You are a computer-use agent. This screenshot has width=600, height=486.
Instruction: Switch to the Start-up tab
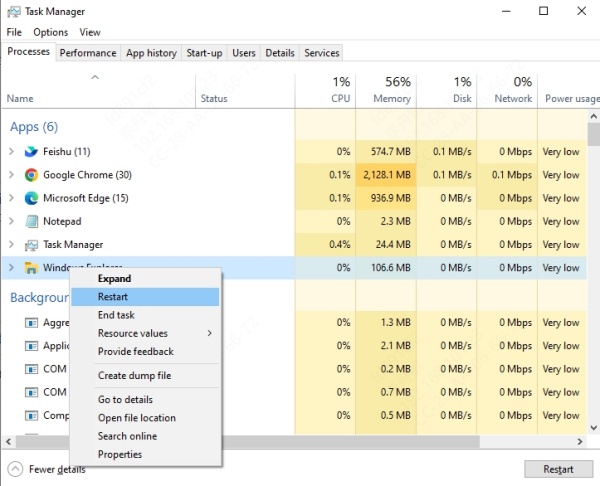point(204,53)
